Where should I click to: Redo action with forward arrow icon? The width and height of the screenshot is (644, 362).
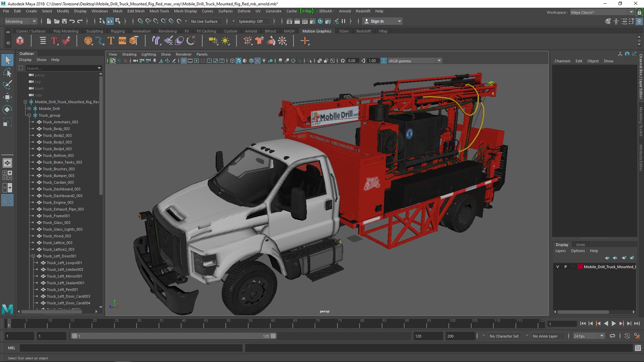click(80, 21)
